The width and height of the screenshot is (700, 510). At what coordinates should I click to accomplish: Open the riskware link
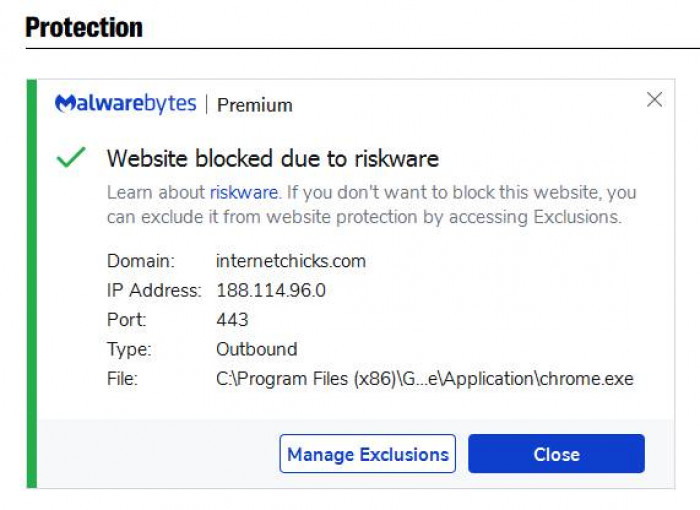(x=242, y=192)
